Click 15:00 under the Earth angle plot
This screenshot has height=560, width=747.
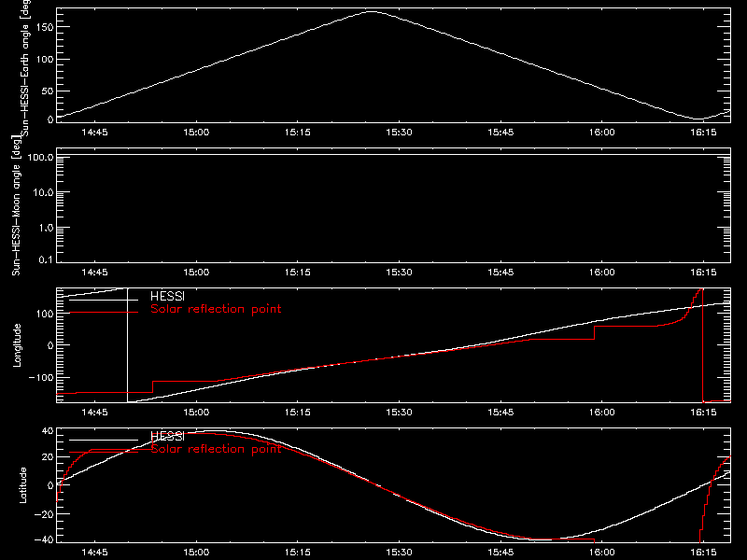pyautogui.click(x=196, y=133)
